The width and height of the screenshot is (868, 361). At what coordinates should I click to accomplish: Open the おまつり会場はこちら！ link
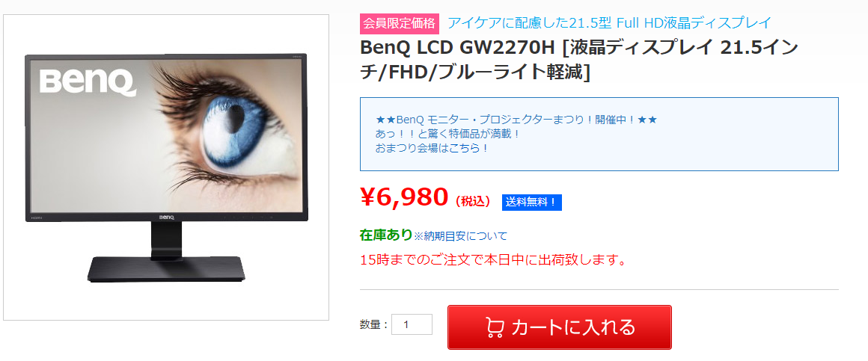tap(433, 149)
